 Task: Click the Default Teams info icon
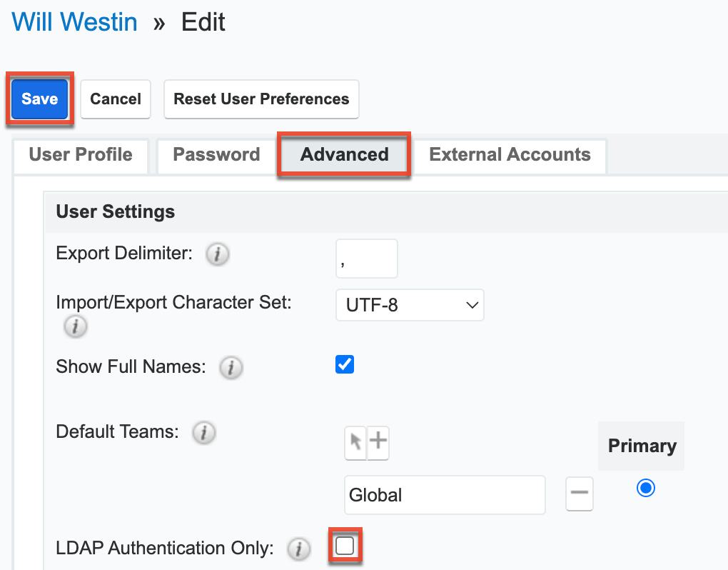204,432
